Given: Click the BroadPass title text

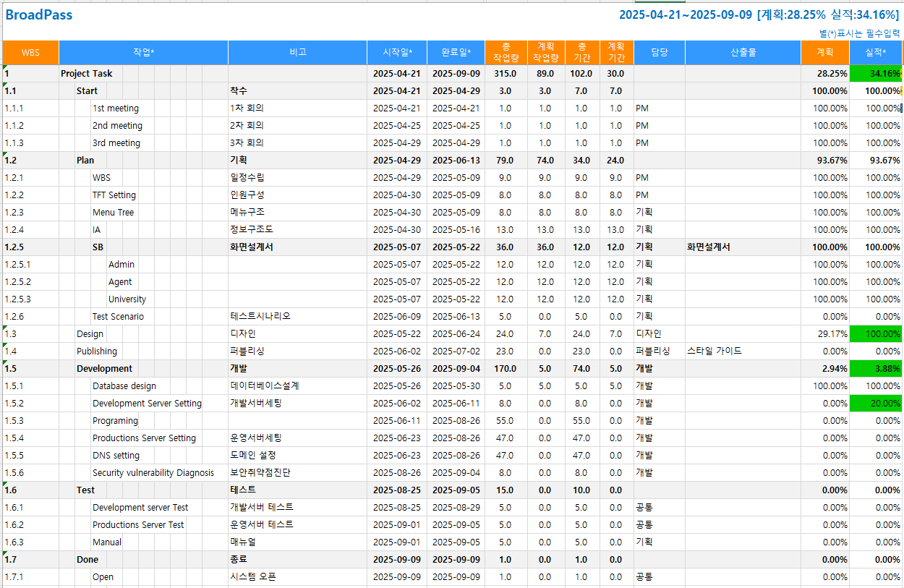Looking at the screenshot, I should pyautogui.click(x=39, y=15).
